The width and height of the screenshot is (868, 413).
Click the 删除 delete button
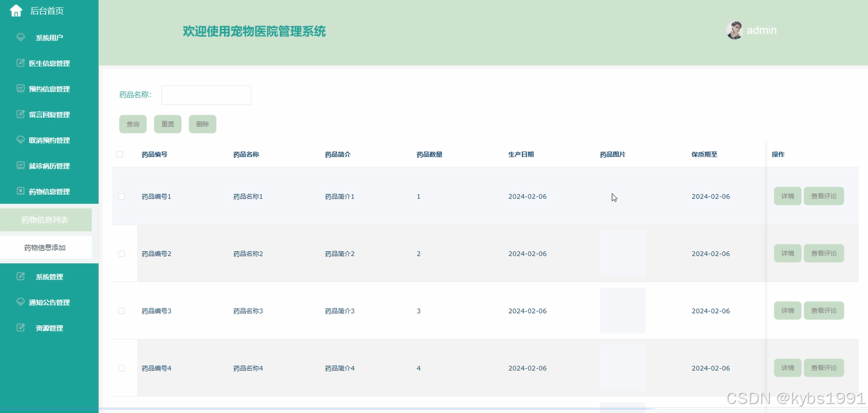click(202, 124)
